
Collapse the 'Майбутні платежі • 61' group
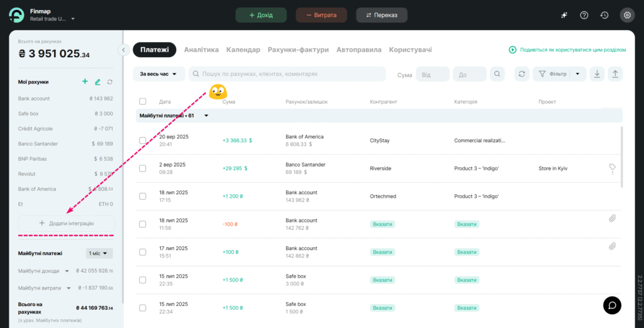206,116
